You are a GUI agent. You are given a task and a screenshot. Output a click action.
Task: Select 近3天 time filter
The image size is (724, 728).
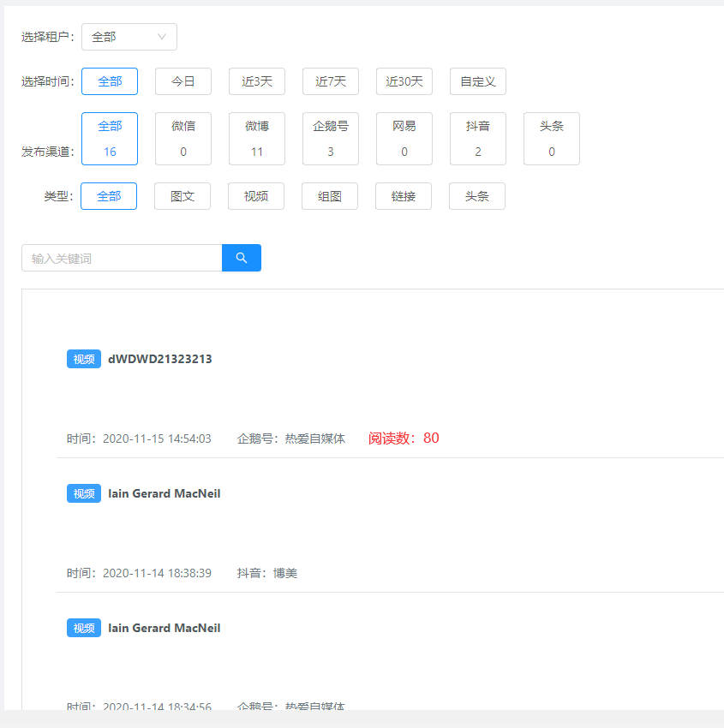click(256, 81)
